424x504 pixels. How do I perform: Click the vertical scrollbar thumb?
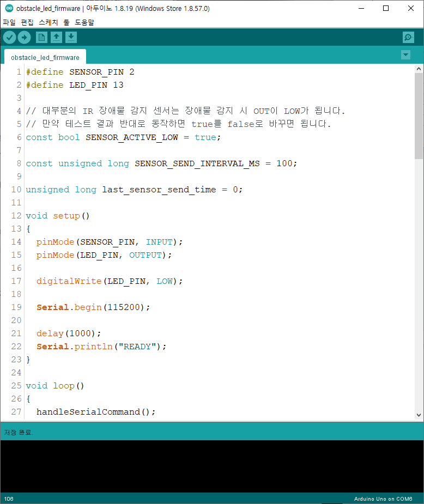pos(419,116)
